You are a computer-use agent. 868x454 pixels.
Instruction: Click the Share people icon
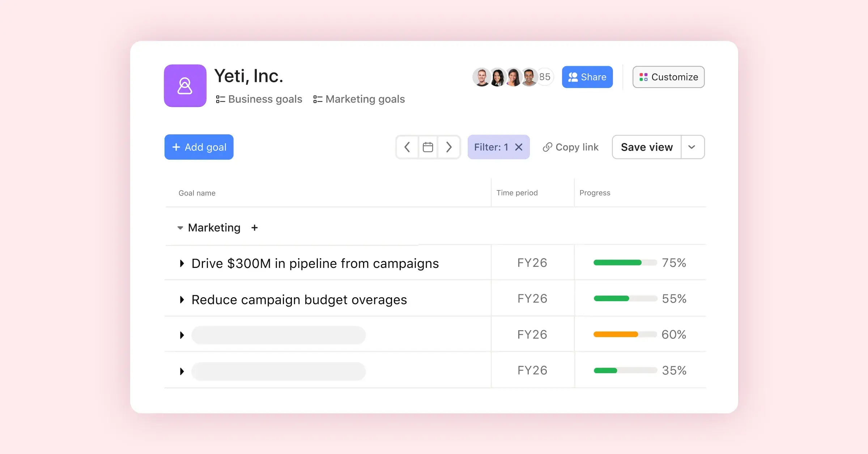pos(573,77)
